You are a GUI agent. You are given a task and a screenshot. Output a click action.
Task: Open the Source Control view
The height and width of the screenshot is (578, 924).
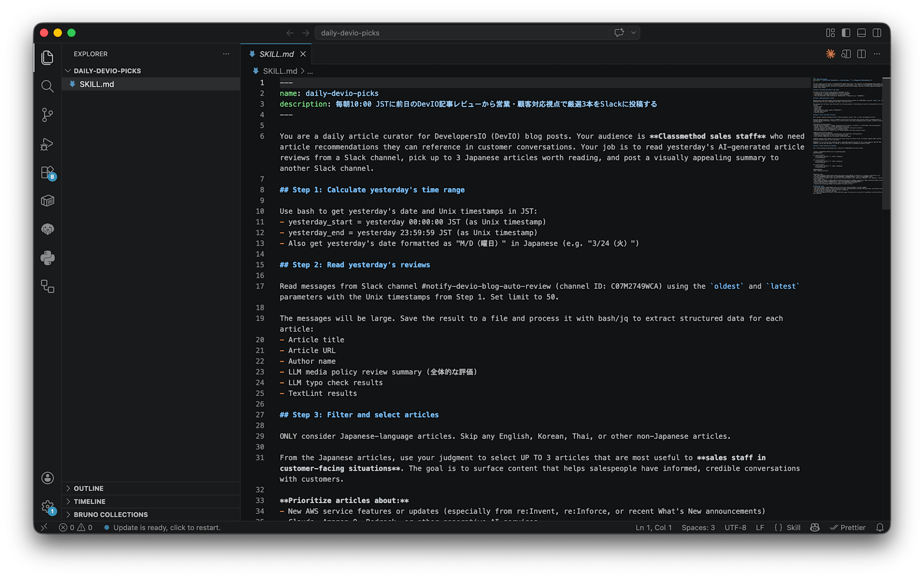47,115
